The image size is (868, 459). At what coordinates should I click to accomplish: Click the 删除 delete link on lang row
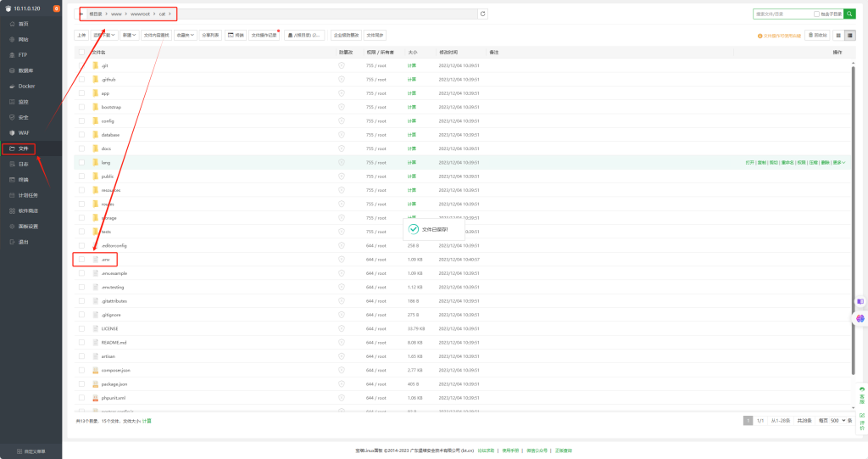(x=825, y=162)
